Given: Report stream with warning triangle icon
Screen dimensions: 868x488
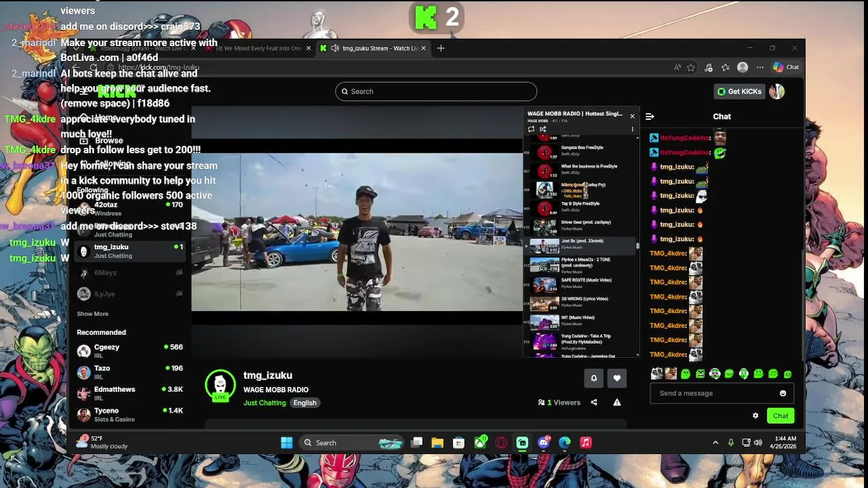Looking at the screenshot, I should pos(617,403).
